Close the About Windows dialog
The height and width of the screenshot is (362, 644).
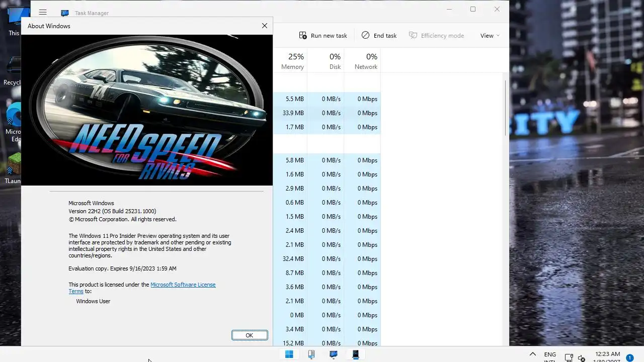tap(265, 26)
